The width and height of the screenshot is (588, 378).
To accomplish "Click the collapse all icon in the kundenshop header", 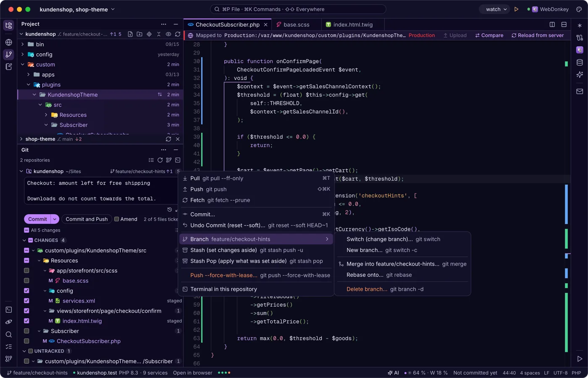I will coord(159,34).
